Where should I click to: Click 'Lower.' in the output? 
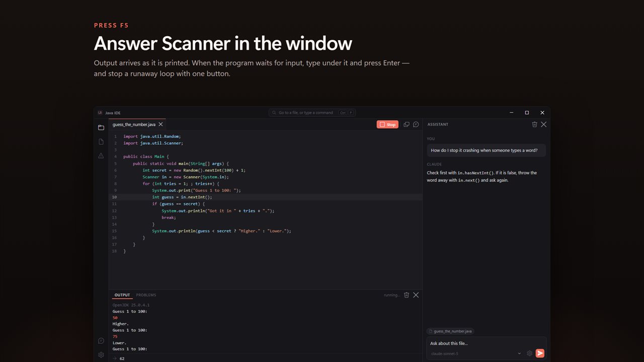pyautogui.click(x=119, y=343)
